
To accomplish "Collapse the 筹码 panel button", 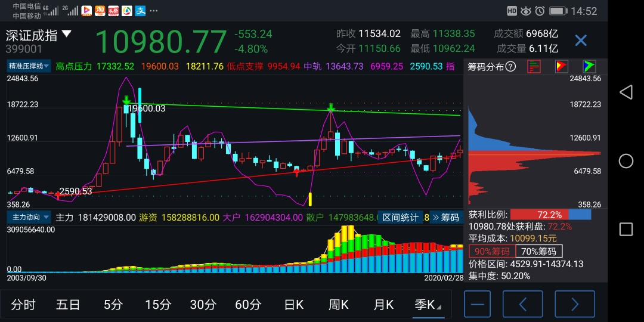I will [447, 218].
